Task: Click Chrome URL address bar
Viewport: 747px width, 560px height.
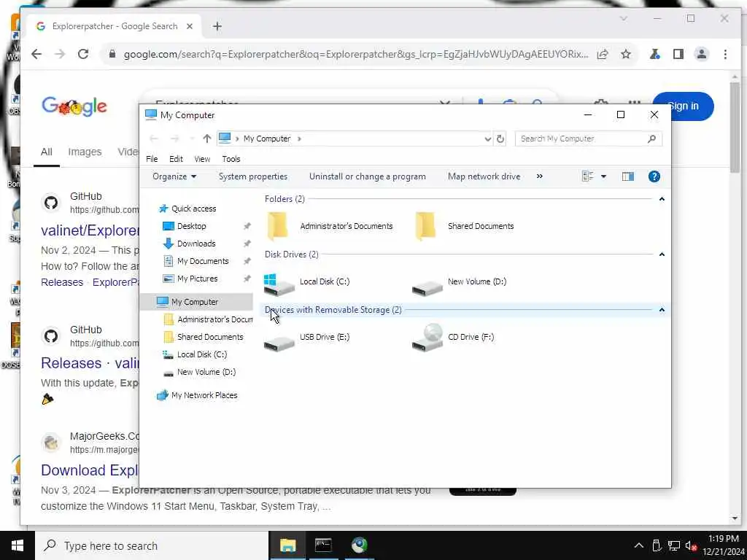Action: pos(355,54)
